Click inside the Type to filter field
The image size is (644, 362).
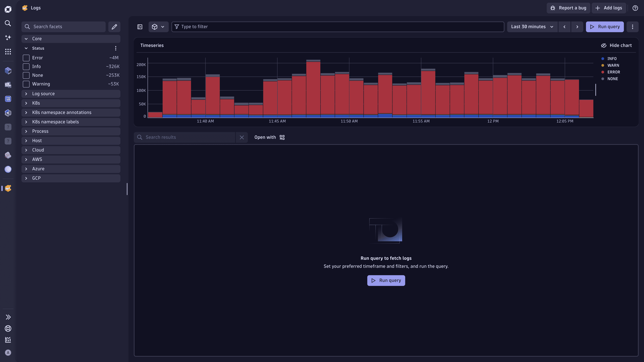pyautogui.click(x=337, y=26)
